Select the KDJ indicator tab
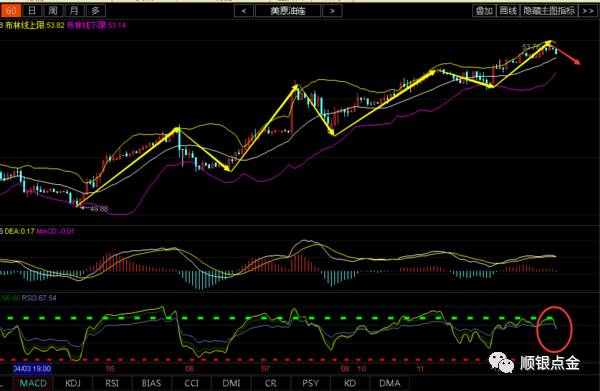This screenshot has width=600, height=391. 73,383
